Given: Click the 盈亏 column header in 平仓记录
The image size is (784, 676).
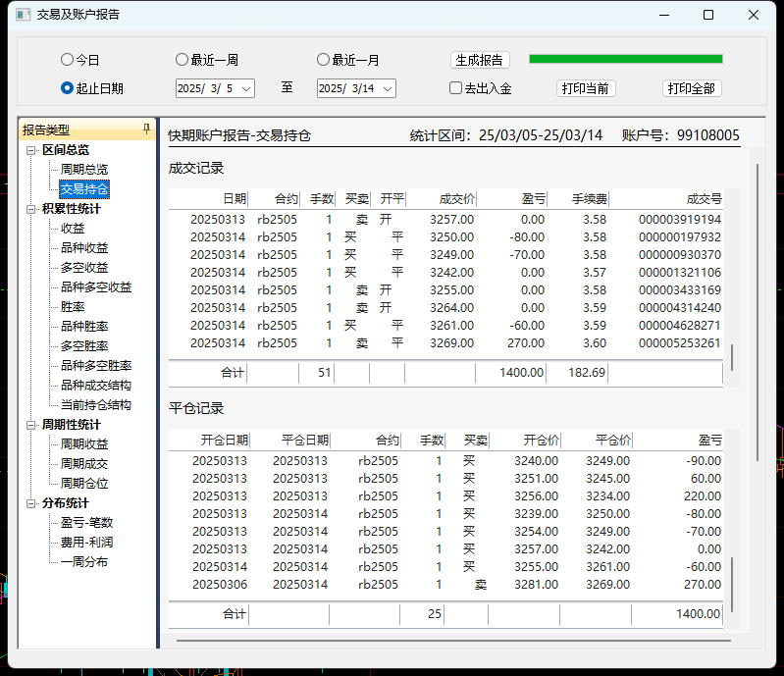Looking at the screenshot, I should coord(708,441).
